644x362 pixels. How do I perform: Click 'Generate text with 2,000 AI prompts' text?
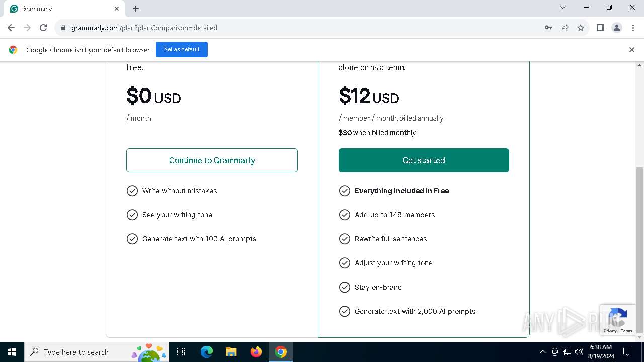tap(415, 311)
